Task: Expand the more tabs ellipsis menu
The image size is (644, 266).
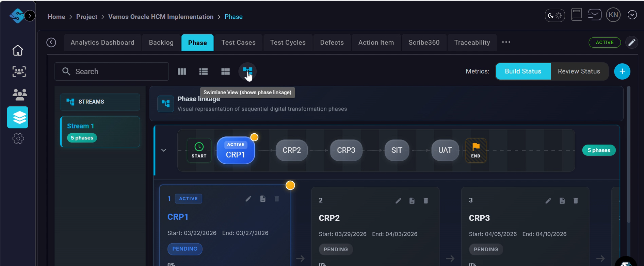Action: 506,42
